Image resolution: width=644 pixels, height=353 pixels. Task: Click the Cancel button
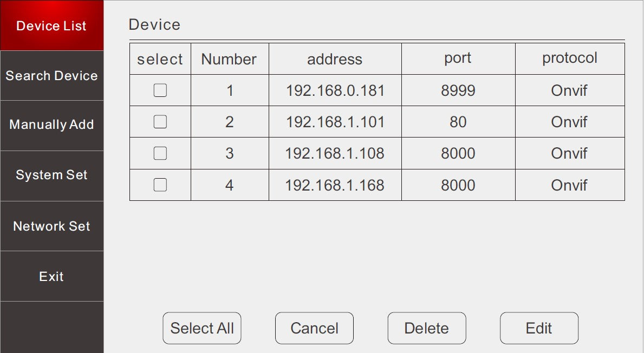[314, 328]
